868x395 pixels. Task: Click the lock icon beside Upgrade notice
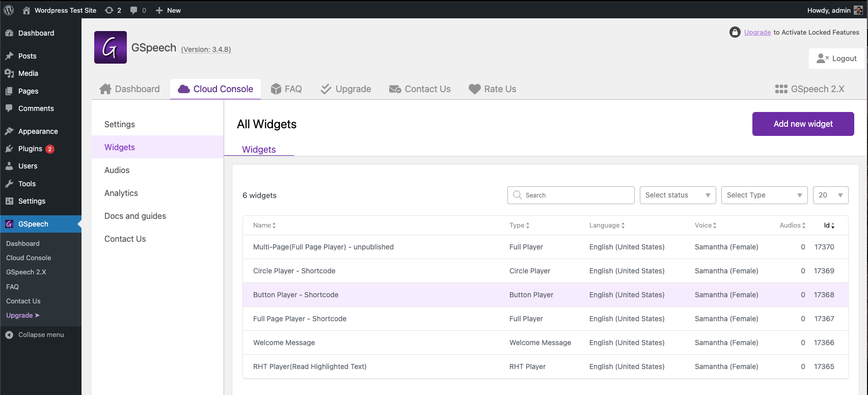click(x=735, y=32)
